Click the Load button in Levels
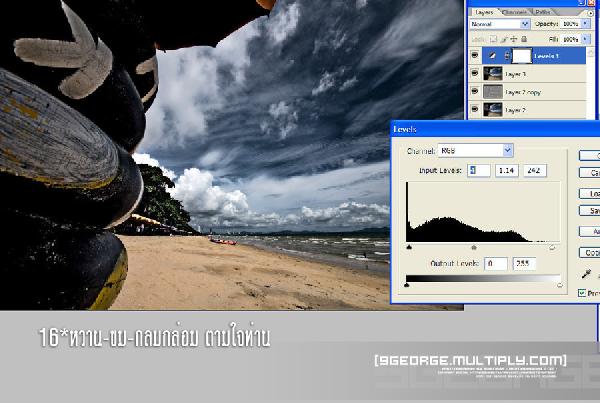This screenshot has width=600, height=403. (x=590, y=193)
